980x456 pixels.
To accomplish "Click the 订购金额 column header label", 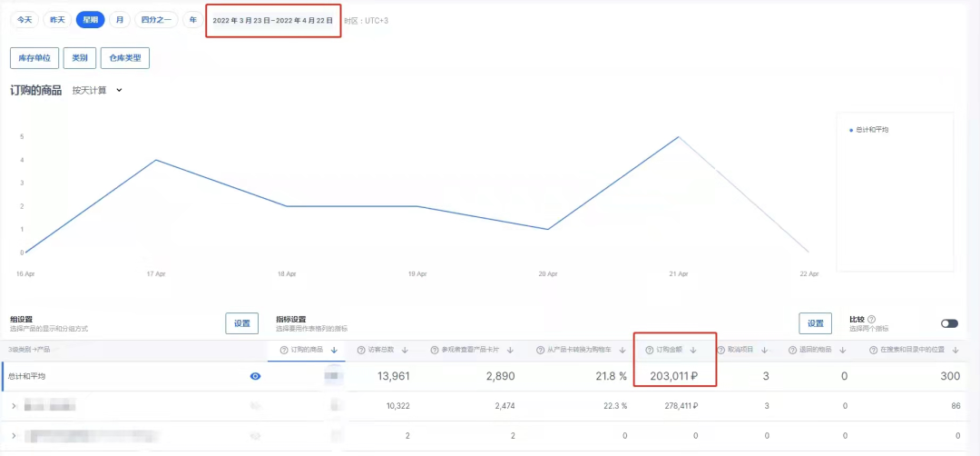I will tap(670, 350).
